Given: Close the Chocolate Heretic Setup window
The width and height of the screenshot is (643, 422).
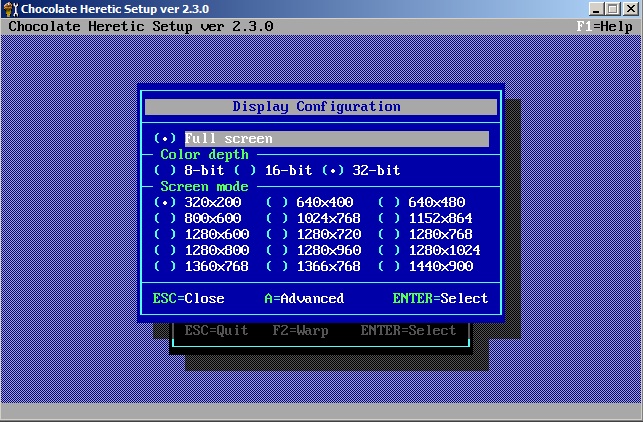Looking at the screenshot, I should [x=631, y=9].
